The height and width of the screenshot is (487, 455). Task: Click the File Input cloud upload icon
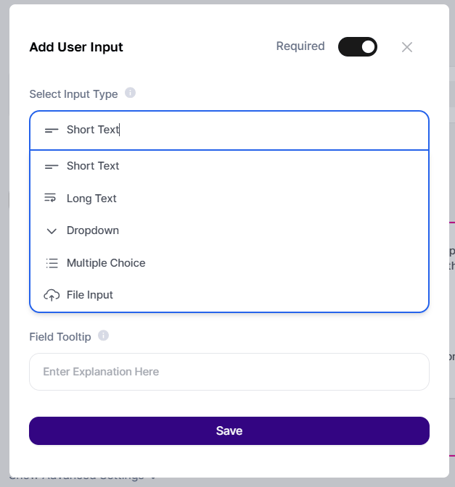(x=52, y=295)
